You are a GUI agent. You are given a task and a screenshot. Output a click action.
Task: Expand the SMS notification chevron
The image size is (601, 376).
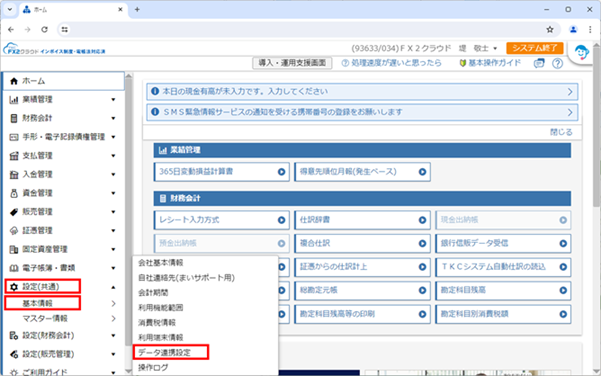coord(570,112)
